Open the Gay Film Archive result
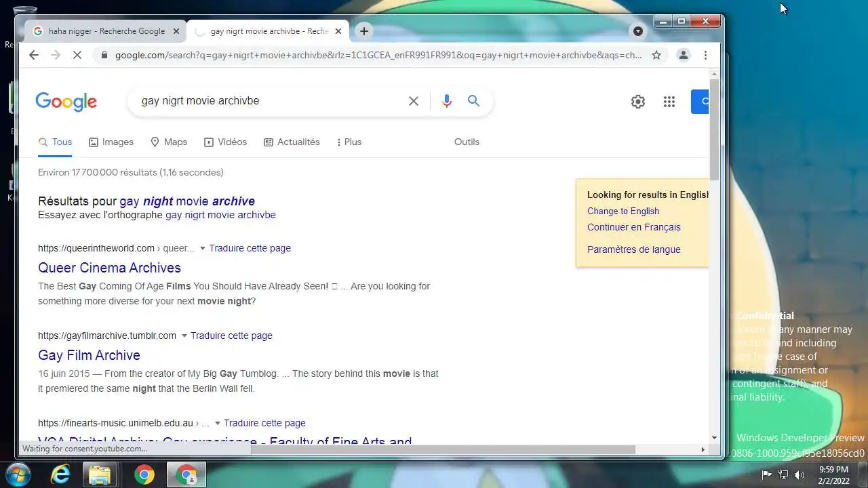The width and height of the screenshot is (868, 488). pyautogui.click(x=89, y=355)
